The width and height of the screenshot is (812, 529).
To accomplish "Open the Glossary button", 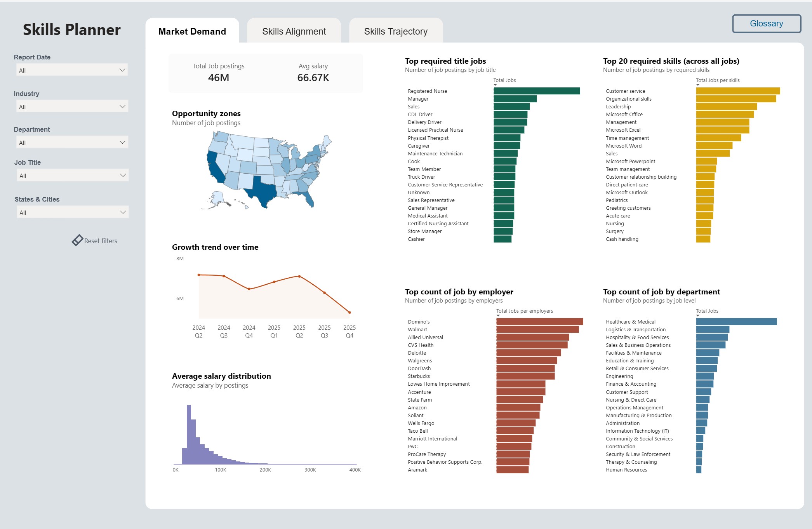I will pyautogui.click(x=766, y=24).
